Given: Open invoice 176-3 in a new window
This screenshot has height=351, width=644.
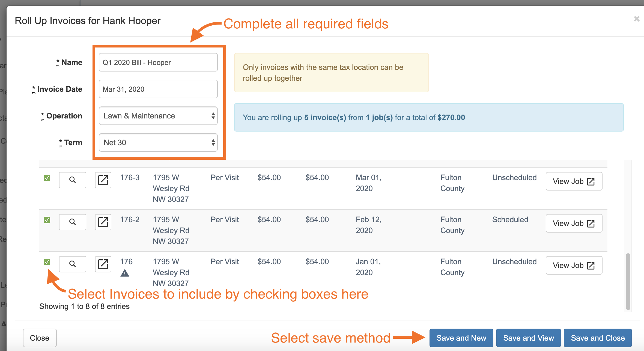Looking at the screenshot, I should coord(103,180).
